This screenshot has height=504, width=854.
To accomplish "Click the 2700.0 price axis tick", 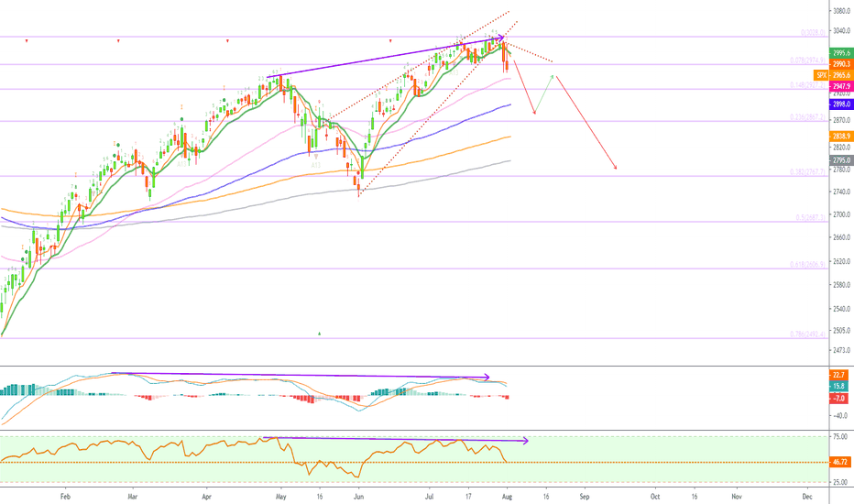I will (841, 214).
